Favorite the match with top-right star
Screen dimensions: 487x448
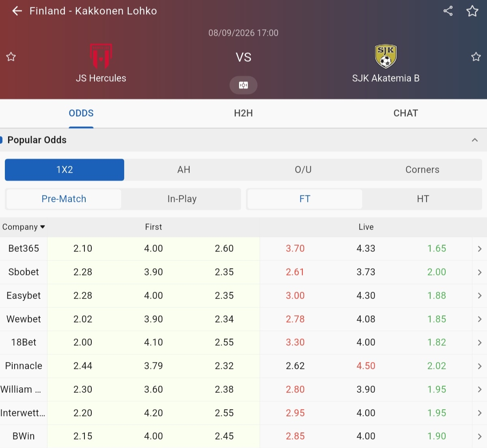point(472,11)
